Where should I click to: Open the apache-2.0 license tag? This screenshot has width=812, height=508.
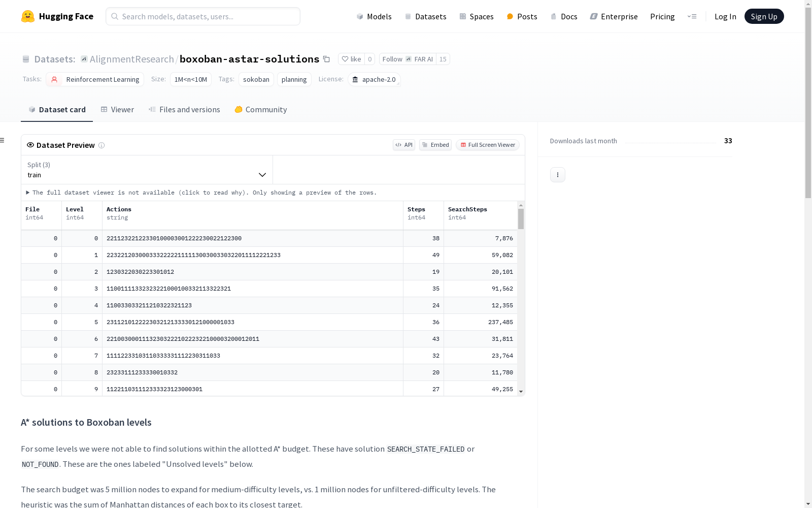point(374,79)
